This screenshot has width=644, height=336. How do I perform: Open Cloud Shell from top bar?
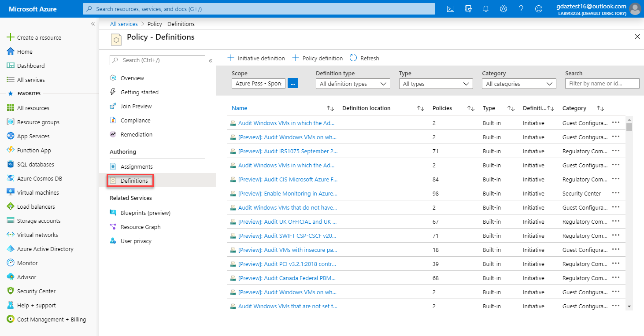(451, 9)
